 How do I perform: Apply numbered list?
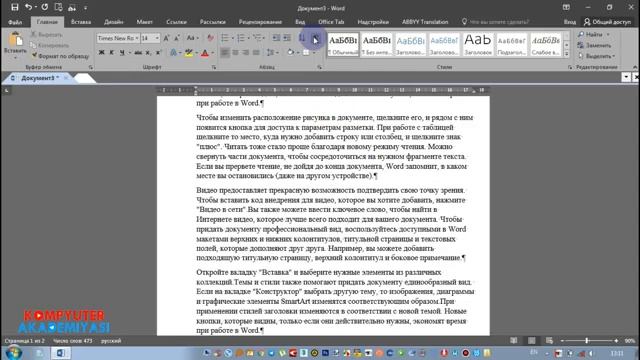(241, 38)
